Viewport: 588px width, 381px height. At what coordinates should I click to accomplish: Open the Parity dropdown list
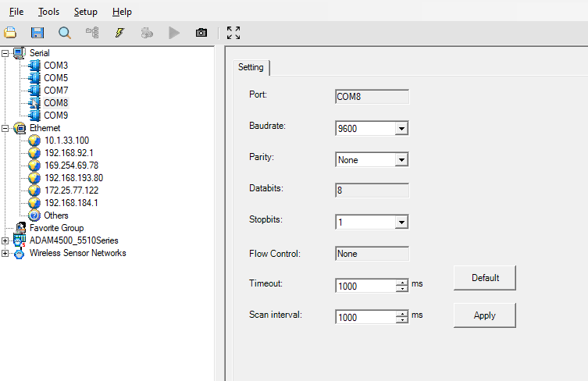tap(401, 160)
